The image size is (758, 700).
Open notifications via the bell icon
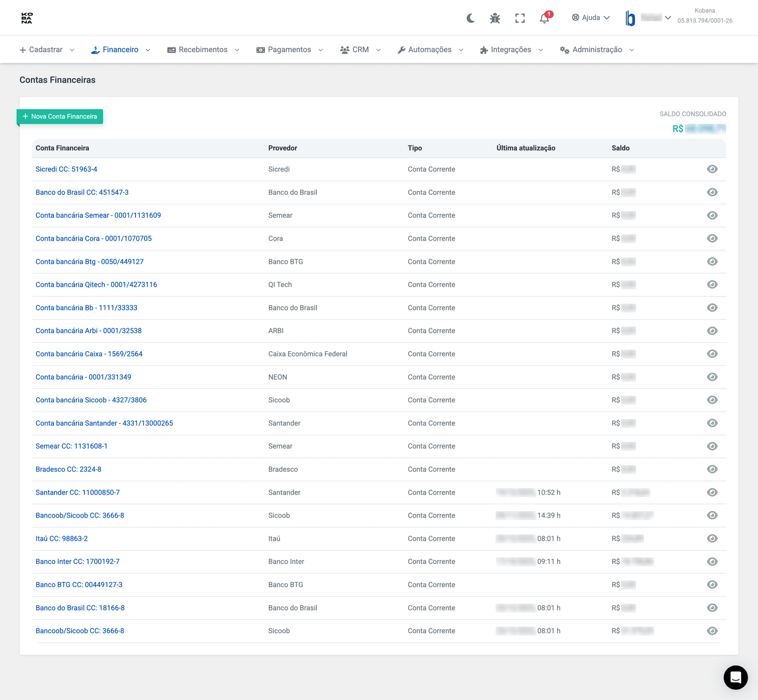click(x=544, y=18)
